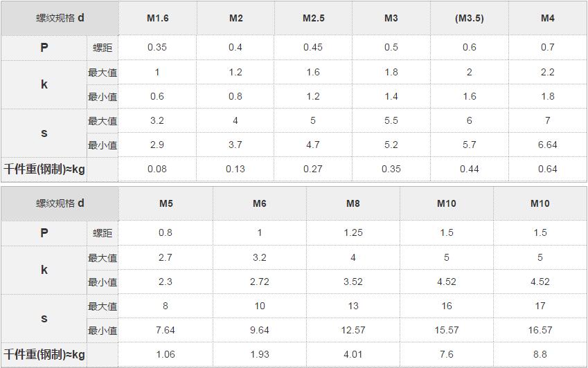The width and height of the screenshot is (588, 368).
Task: Click the 16.57 value in last column
Action: pos(540,330)
